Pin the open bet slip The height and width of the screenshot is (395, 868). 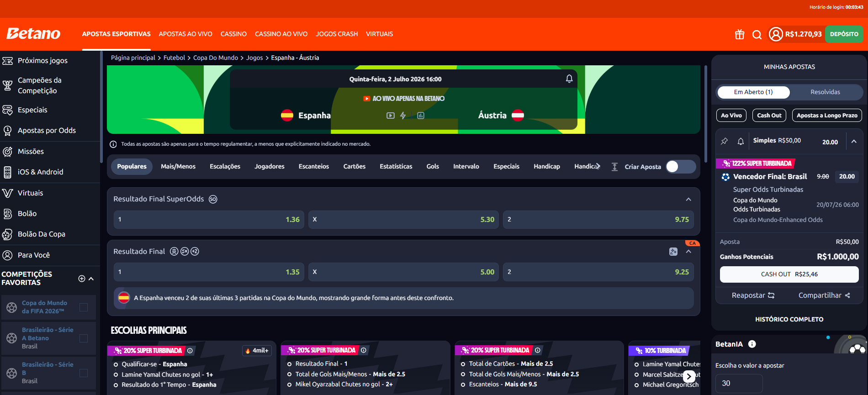click(x=725, y=141)
